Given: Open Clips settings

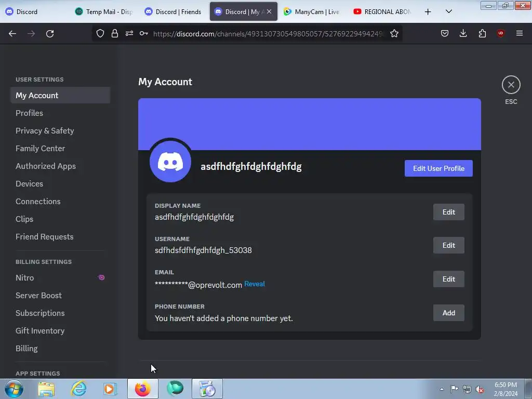Looking at the screenshot, I should (x=60, y=219).
